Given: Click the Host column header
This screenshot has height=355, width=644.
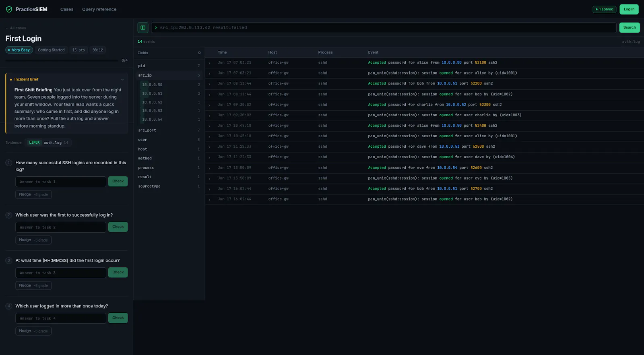Looking at the screenshot, I should (272, 52).
